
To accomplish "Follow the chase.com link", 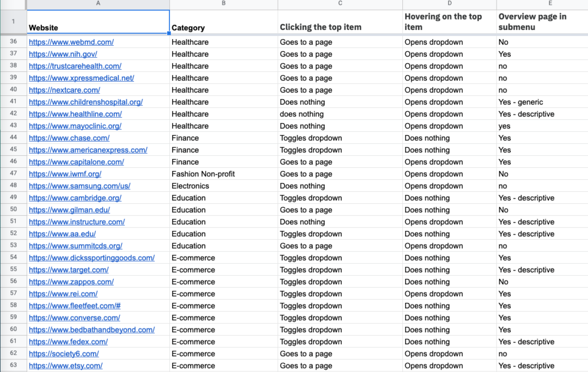I will [x=69, y=138].
